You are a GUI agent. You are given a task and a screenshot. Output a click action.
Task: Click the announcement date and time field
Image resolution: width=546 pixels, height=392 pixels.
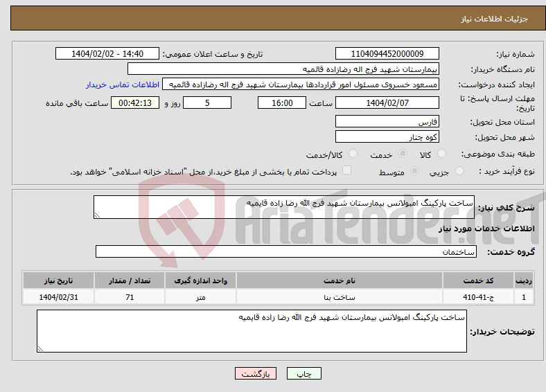(x=107, y=53)
